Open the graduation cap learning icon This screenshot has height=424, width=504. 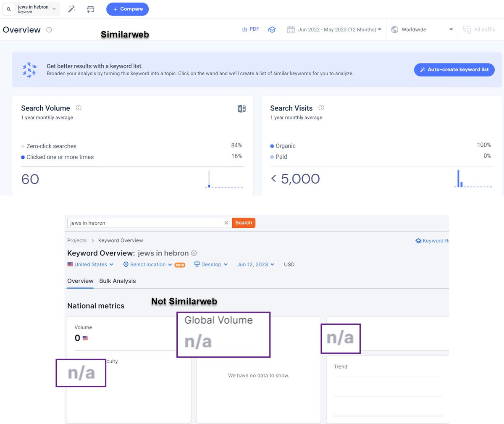click(272, 29)
